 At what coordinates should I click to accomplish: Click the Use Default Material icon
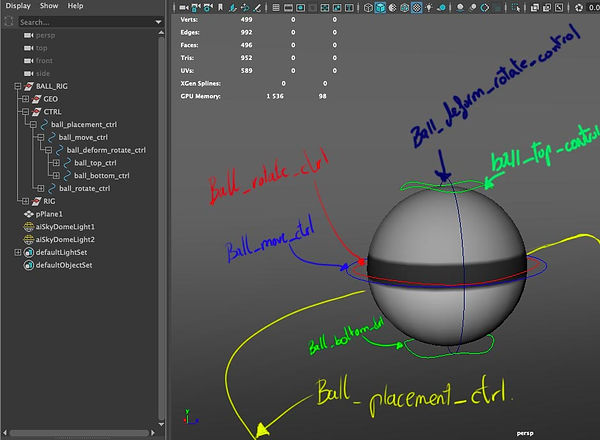coord(392,7)
